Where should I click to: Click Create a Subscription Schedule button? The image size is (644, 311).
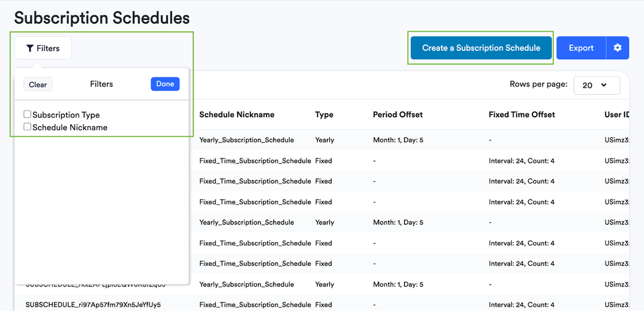[481, 48]
